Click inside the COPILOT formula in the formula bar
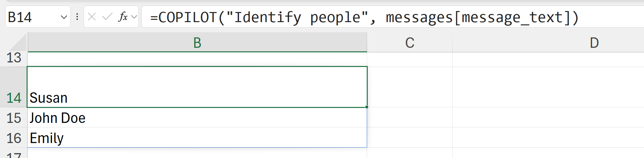The height and width of the screenshot is (158, 644). tap(363, 17)
